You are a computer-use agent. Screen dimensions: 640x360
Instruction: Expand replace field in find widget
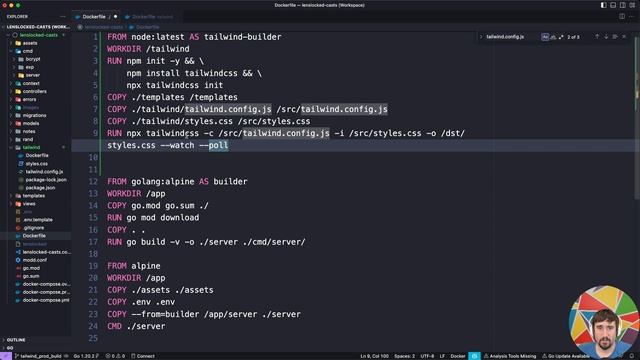coord(481,37)
